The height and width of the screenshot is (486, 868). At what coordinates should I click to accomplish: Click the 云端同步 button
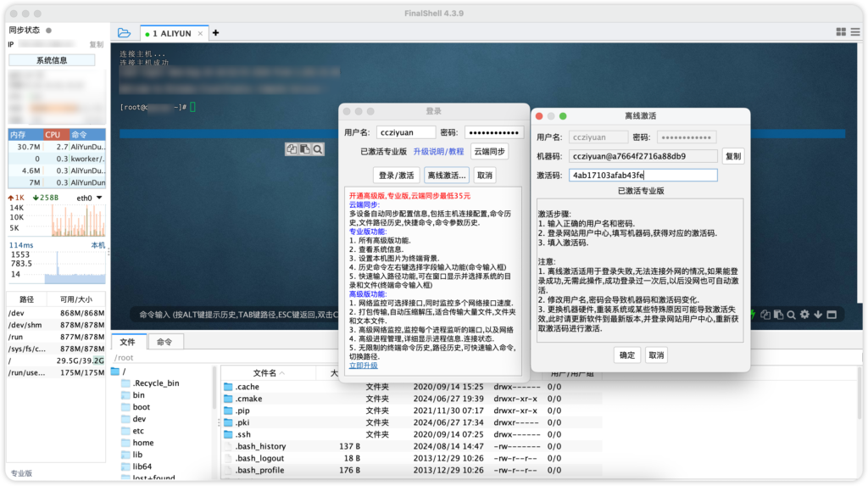click(x=489, y=151)
